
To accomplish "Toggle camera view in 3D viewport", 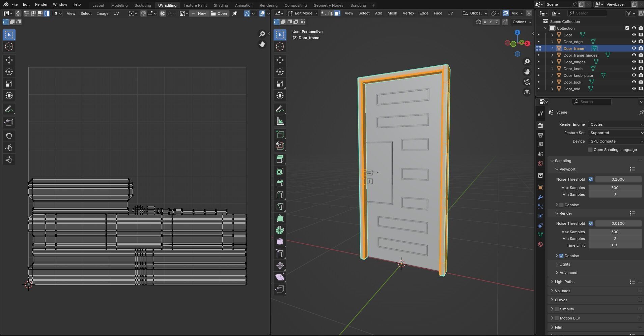I will (x=527, y=82).
